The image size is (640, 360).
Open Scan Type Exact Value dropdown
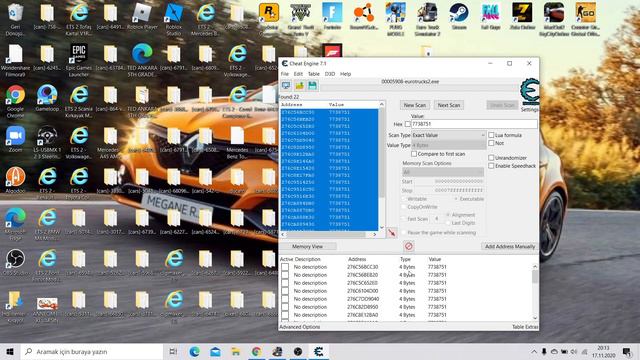pos(449,135)
